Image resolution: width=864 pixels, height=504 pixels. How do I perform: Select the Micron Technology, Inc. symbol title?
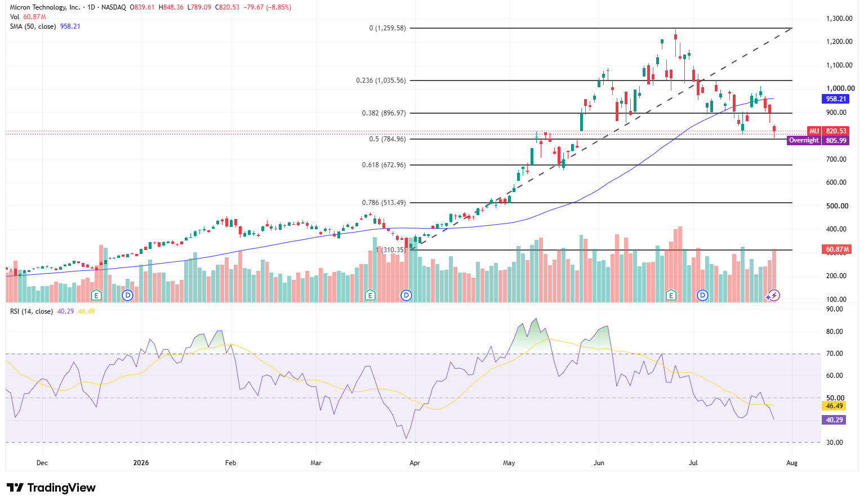45,7
